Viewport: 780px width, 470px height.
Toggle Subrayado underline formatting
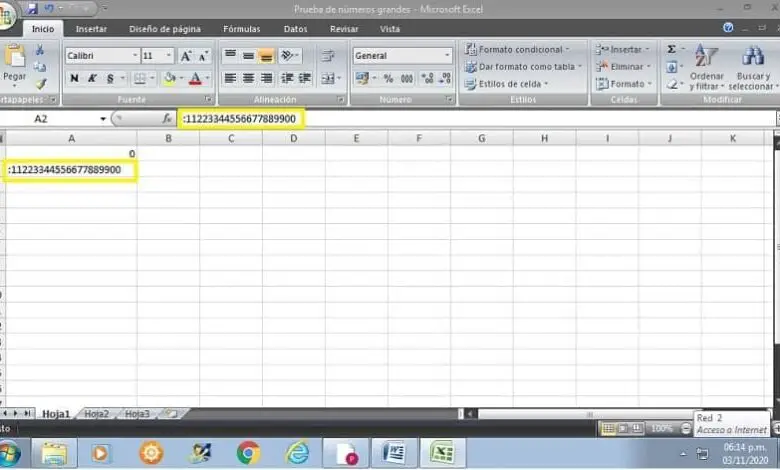click(110, 78)
